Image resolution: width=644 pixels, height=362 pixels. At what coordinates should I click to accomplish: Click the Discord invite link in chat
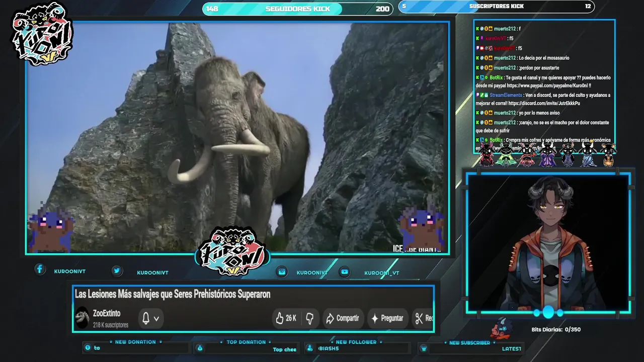point(544,103)
